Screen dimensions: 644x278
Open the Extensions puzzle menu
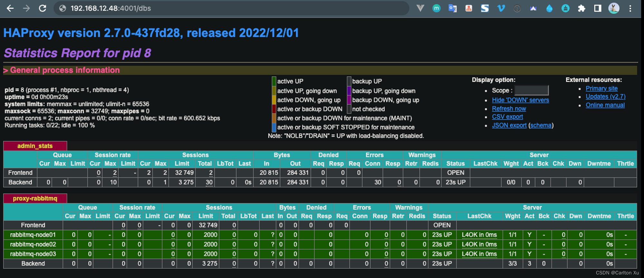pos(582,8)
